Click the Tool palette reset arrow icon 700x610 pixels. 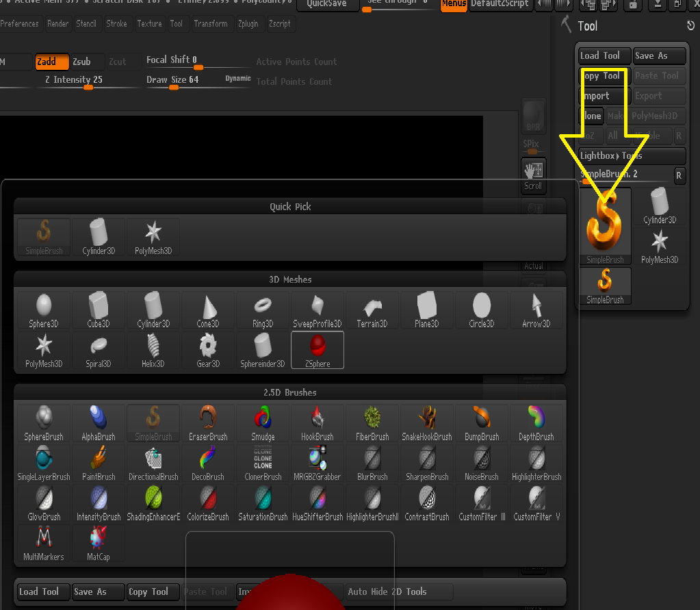click(690, 25)
